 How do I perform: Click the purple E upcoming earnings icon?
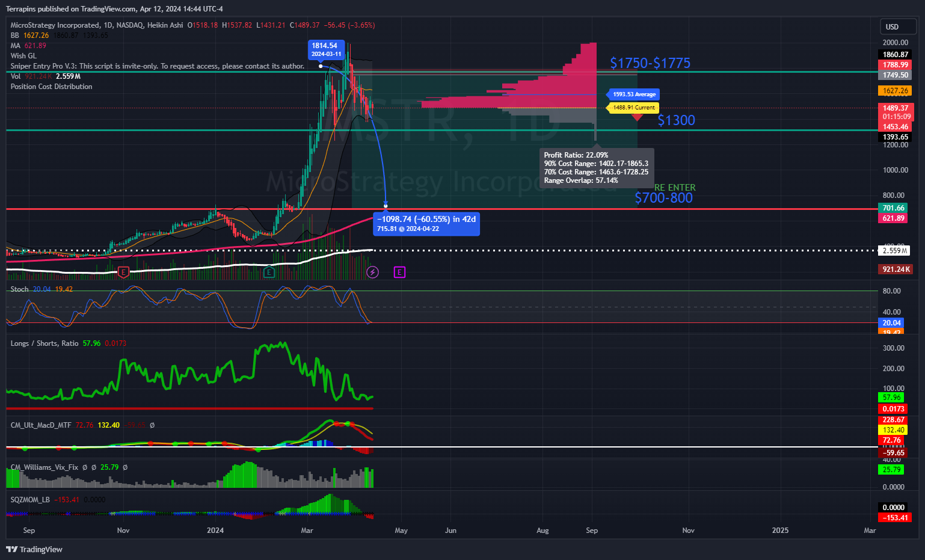(399, 272)
